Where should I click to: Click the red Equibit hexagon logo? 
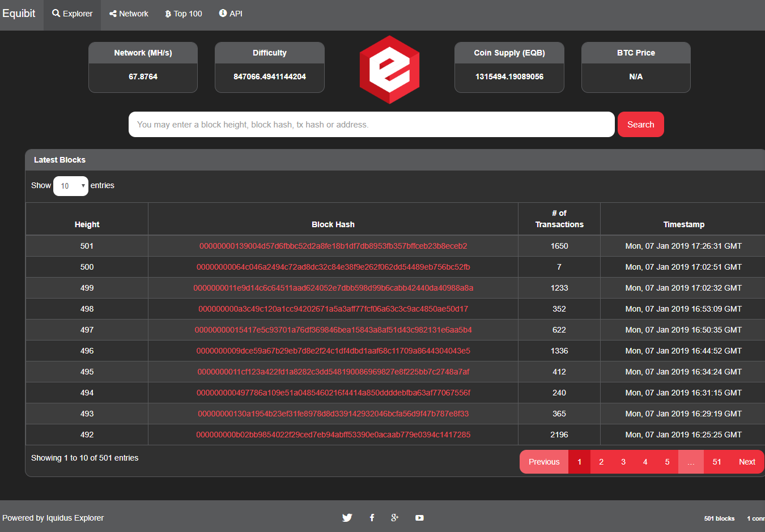click(389, 70)
